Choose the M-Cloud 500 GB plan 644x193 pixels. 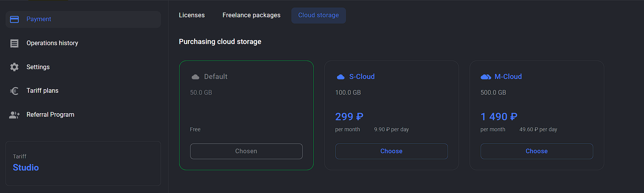(x=537, y=151)
